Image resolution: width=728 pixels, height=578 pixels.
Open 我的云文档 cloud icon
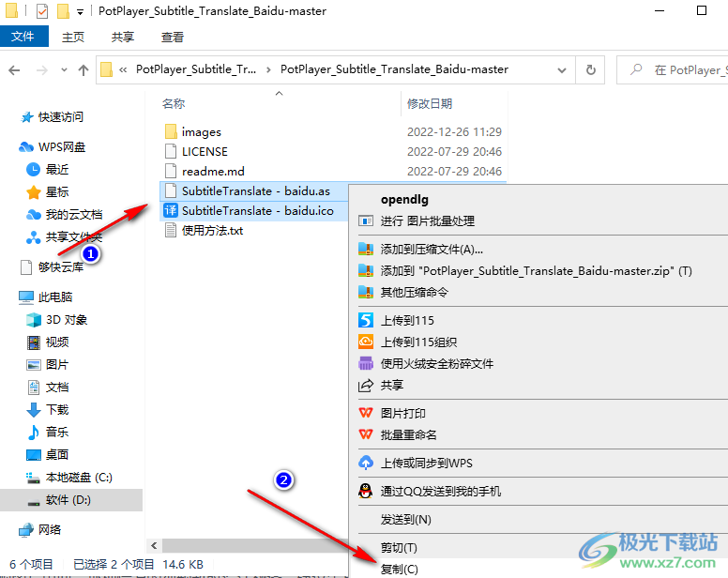click(x=34, y=215)
